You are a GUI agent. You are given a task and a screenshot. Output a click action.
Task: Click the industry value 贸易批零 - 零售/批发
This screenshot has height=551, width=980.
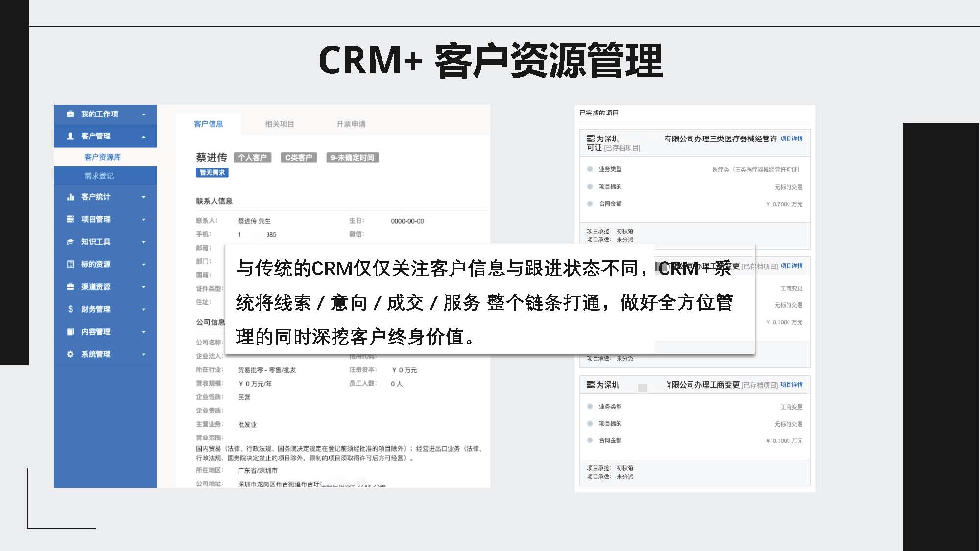click(267, 370)
